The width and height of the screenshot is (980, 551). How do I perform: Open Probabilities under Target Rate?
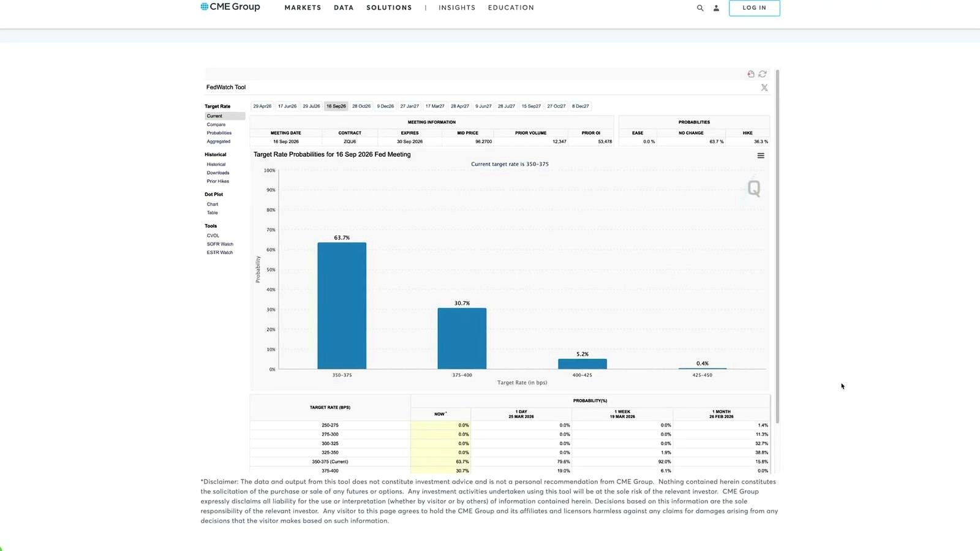coord(219,133)
